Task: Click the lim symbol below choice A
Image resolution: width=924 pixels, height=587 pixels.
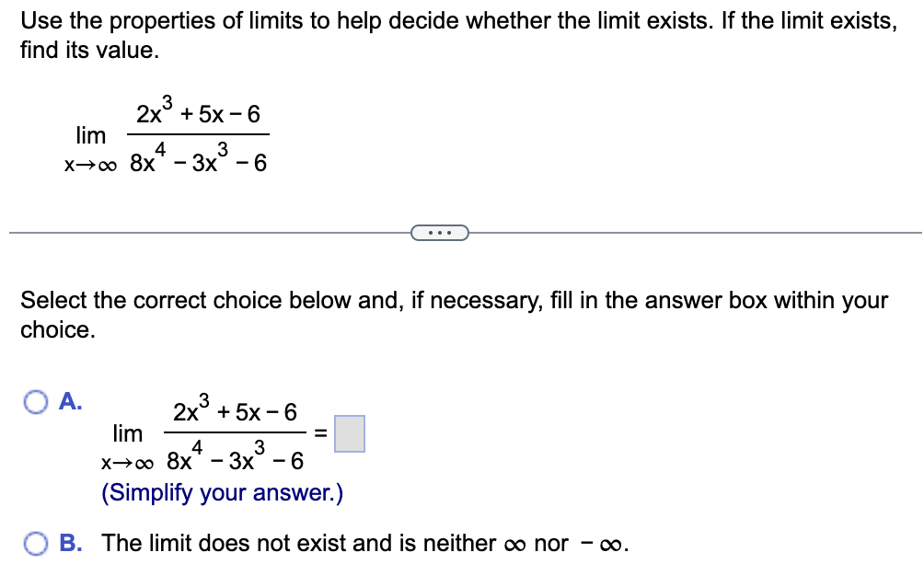Action: click(126, 434)
